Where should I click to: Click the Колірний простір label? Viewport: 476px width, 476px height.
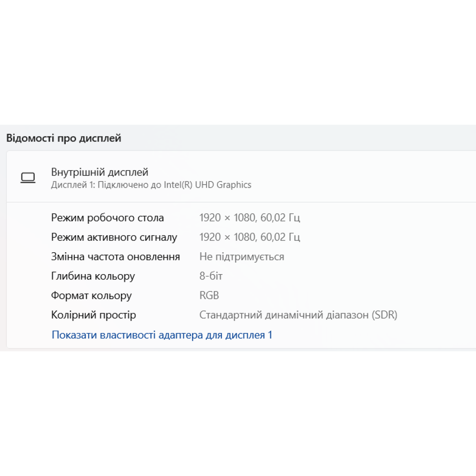click(x=93, y=315)
